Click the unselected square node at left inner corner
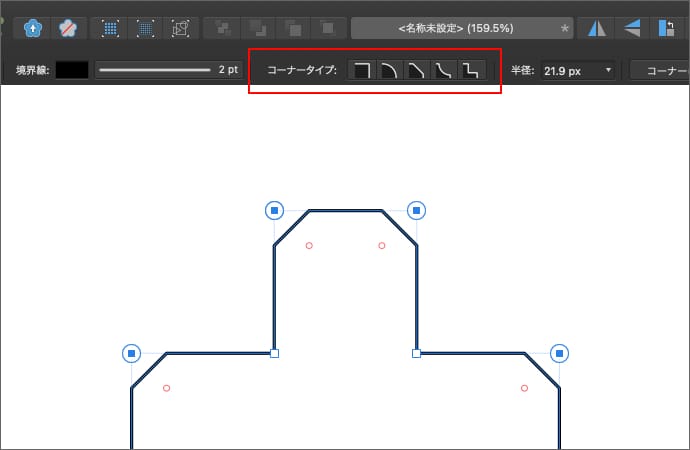690x450 pixels. coord(275,353)
